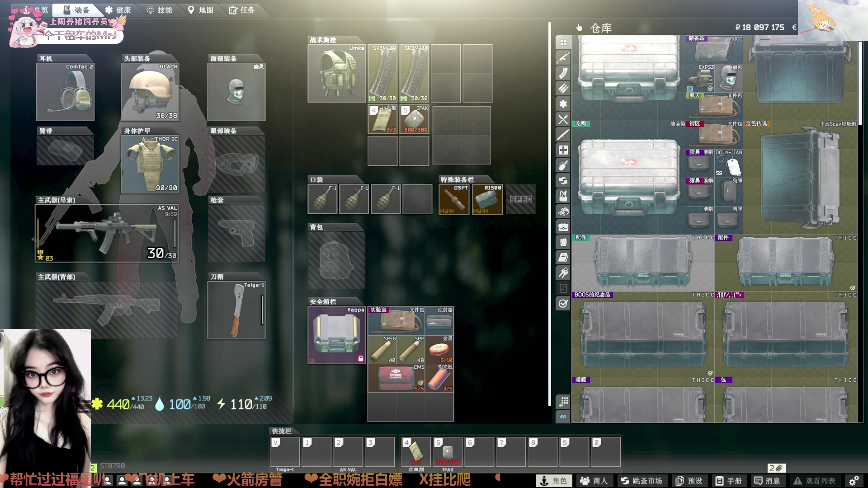Viewport: 868px width, 488px height.
Task: Switch to the 任务 tab
Action: [242, 10]
